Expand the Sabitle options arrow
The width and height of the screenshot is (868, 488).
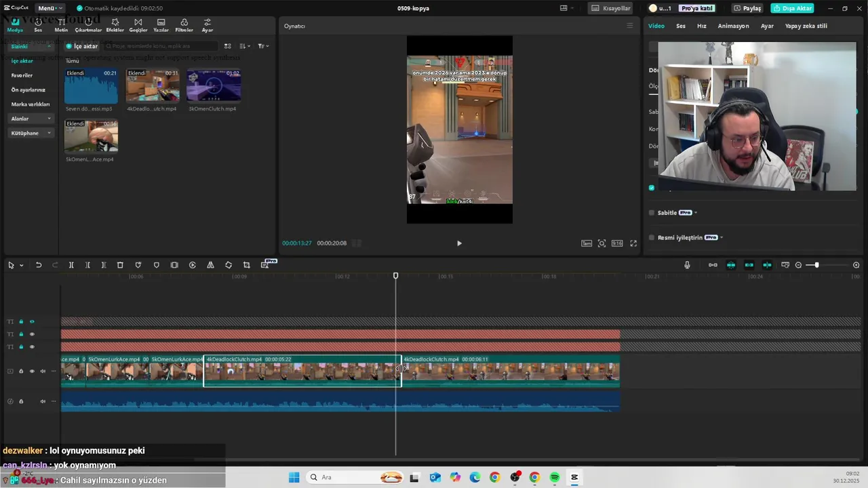click(x=696, y=213)
